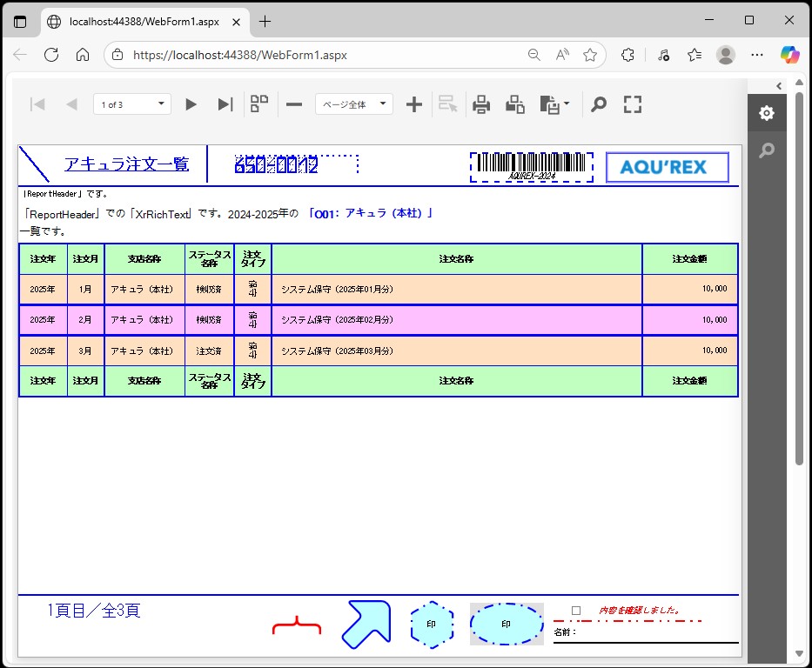Zoom out with the minus button
Image resolution: width=812 pixels, height=668 pixels.
point(294,104)
